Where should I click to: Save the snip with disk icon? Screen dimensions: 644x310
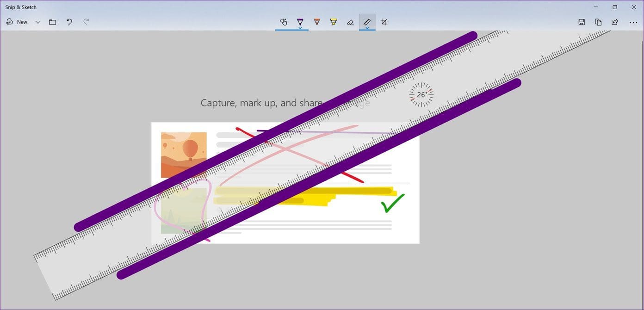point(582,22)
